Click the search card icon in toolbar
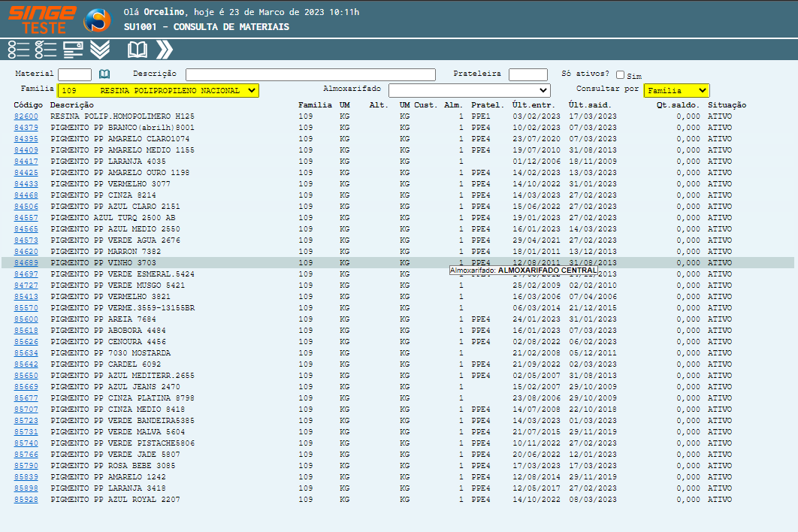Viewport: 798px width, 532px height. (x=73, y=50)
